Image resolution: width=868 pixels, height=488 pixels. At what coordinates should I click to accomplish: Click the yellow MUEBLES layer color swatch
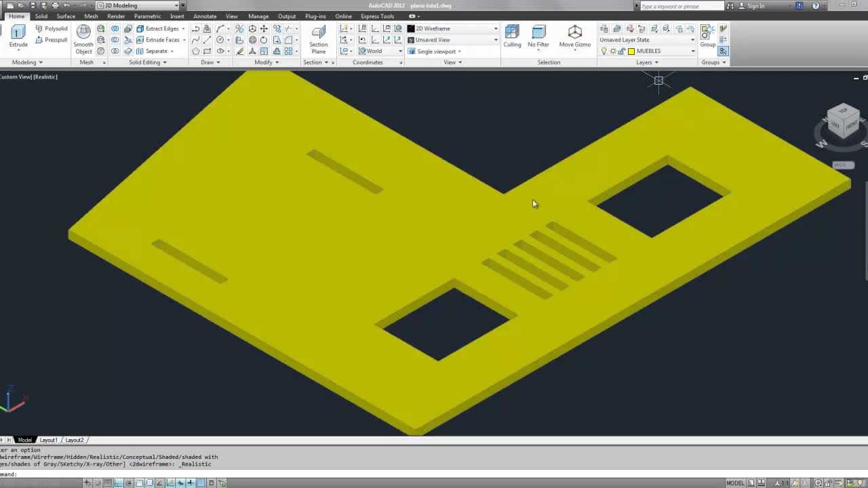point(631,52)
